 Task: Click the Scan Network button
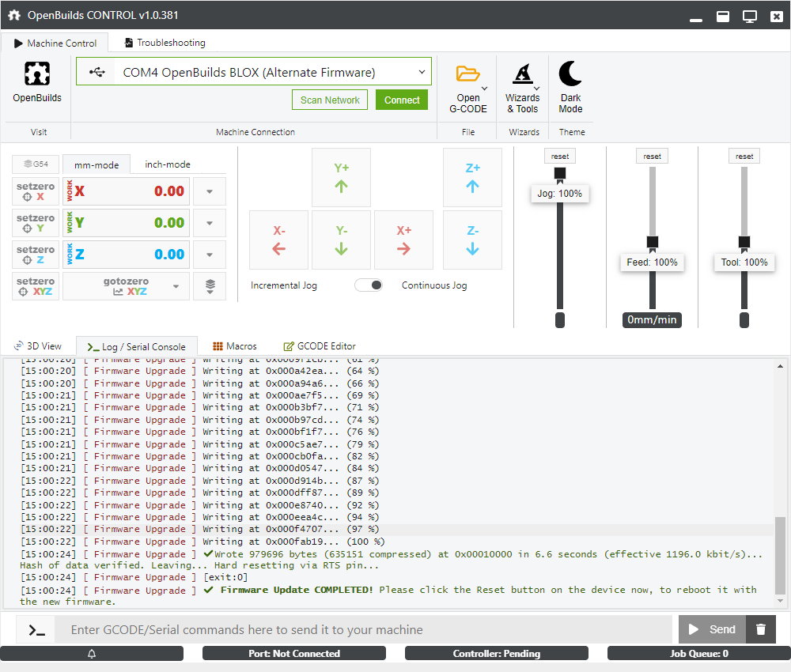330,100
